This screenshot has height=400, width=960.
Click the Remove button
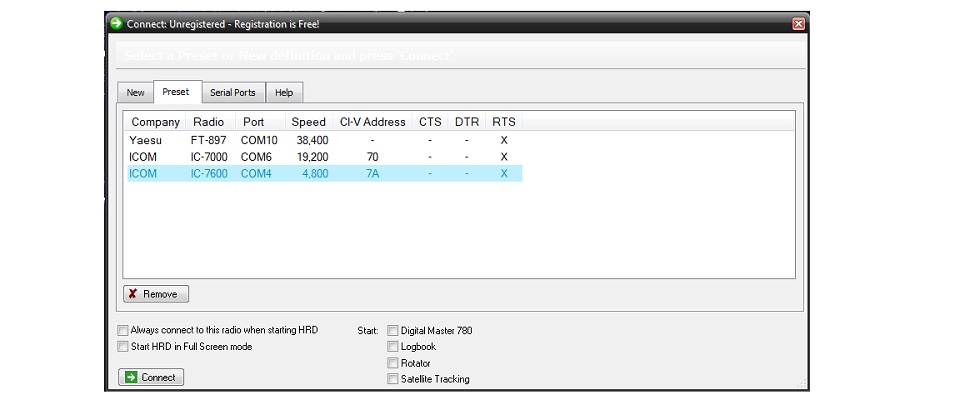156,294
